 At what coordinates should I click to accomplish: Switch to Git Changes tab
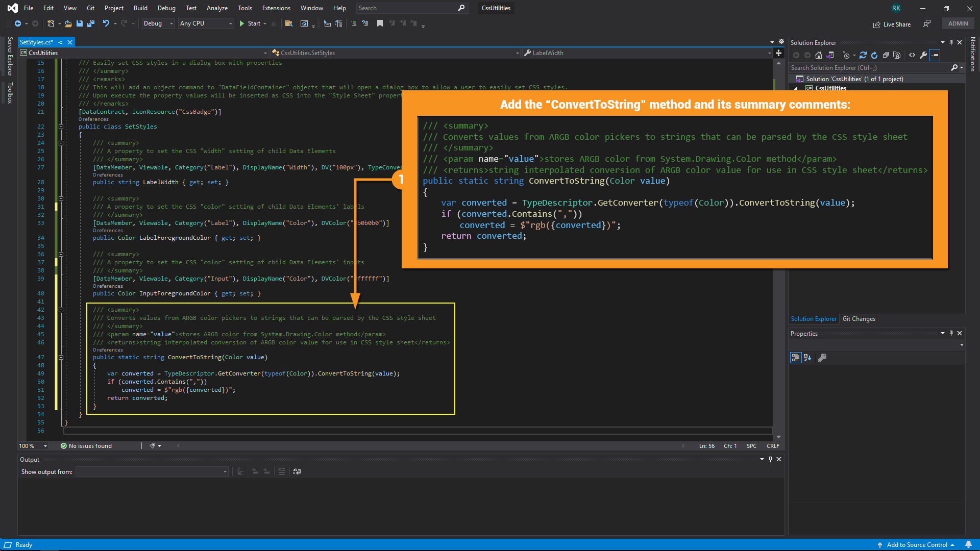click(859, 319)
